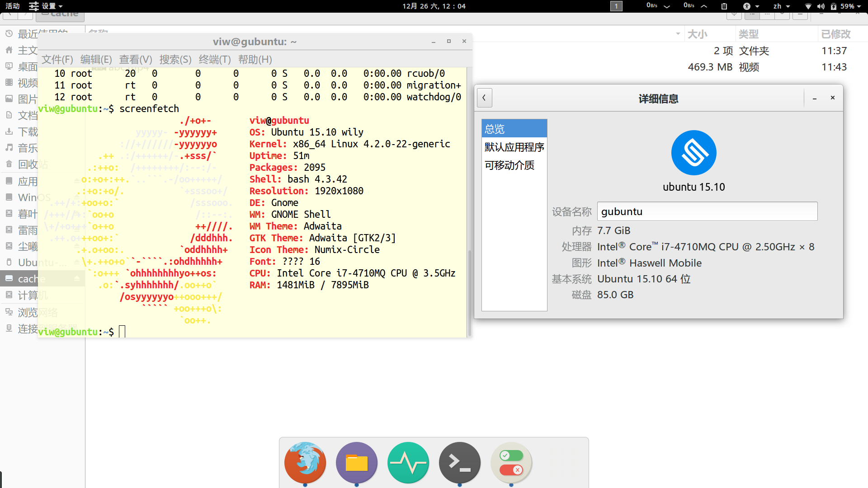Image resolution: width=868 pixels, height=488 pixels.
Task: Click workspace indicator number 1
Action: tap(616, 6)
